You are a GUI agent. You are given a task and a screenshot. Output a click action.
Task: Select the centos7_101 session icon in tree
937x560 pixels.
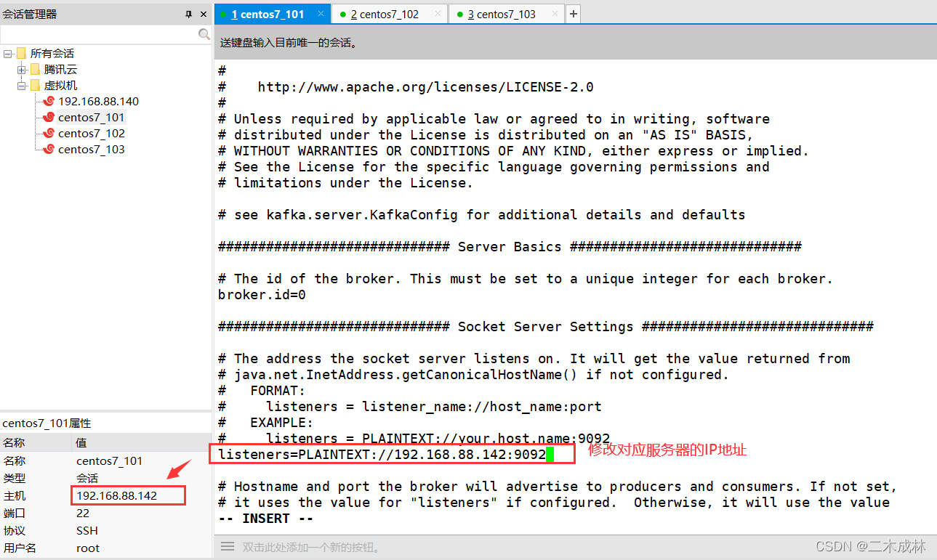49,117
